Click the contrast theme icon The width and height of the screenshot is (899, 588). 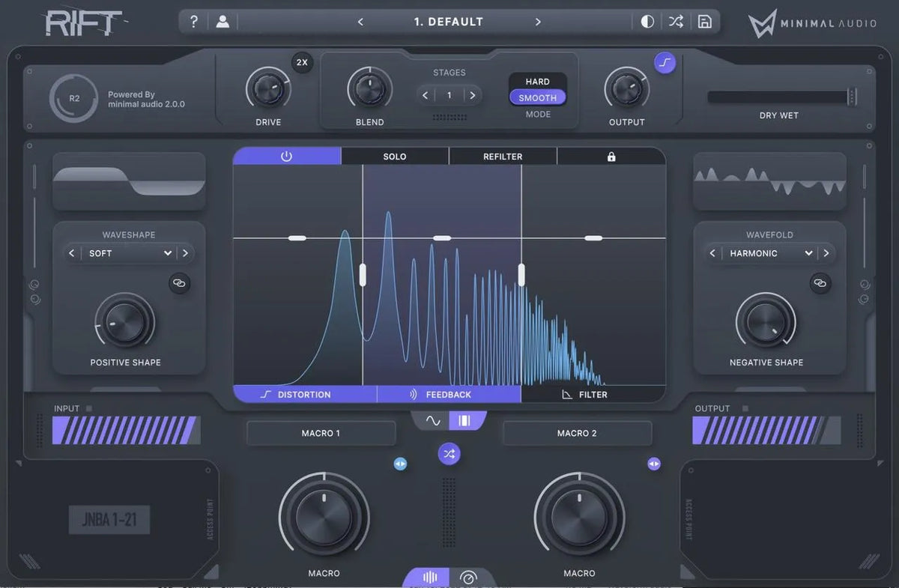[647, 21]
